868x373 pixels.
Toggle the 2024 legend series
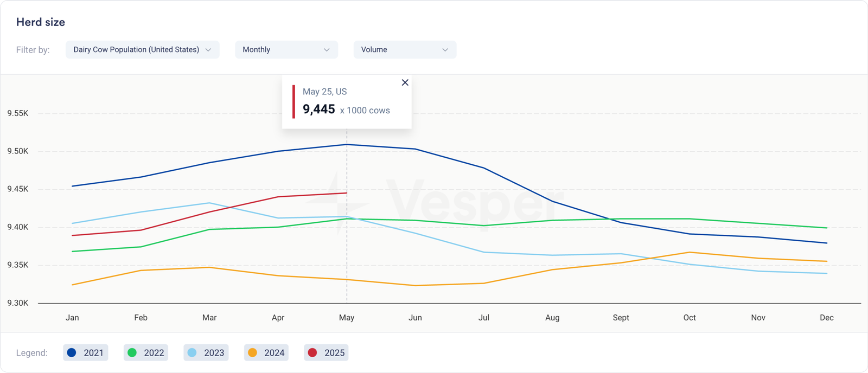click(x=266, y=353)
